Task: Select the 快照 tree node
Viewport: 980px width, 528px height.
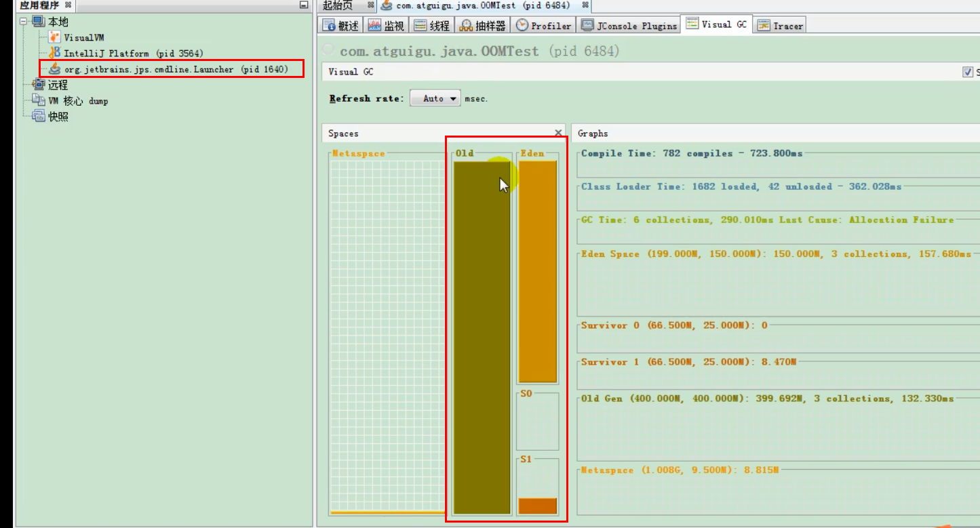Action: pos(58,116)
